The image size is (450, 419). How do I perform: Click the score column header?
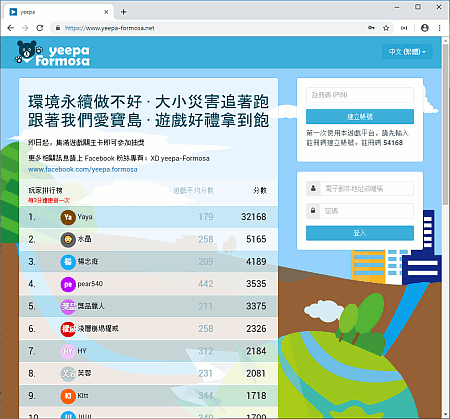click(x=260, y=190)
